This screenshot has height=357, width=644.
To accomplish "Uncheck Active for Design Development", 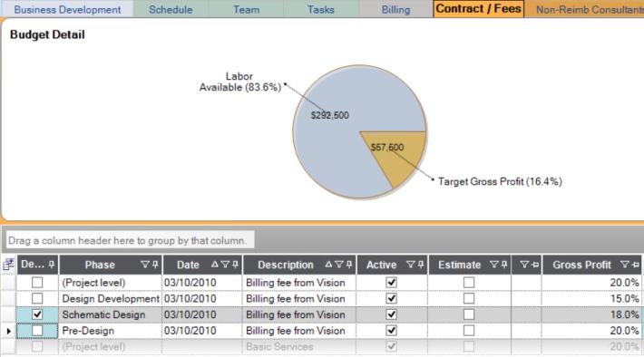I will click(x=392, y=298).
